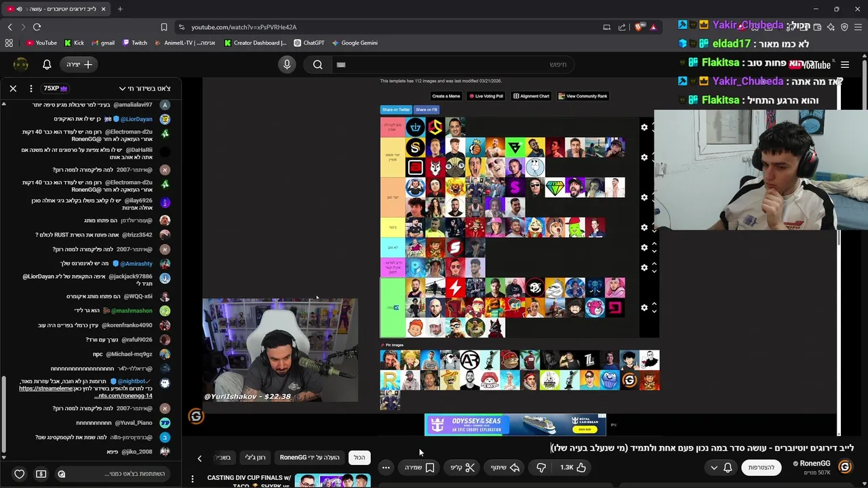This screenshot has height=488, width=868.
Task: Open live chat more options menu
Action: click(x=31, y=88)
